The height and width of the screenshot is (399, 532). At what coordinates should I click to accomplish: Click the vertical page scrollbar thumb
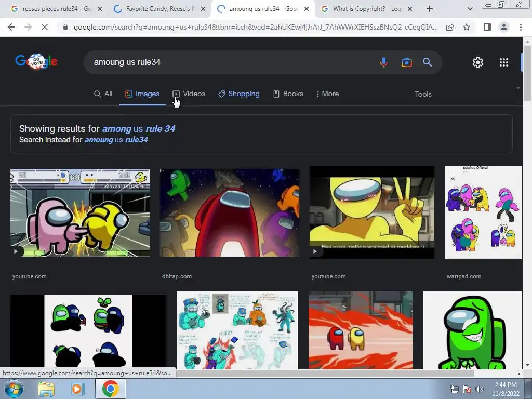click(x=527, y=73)
